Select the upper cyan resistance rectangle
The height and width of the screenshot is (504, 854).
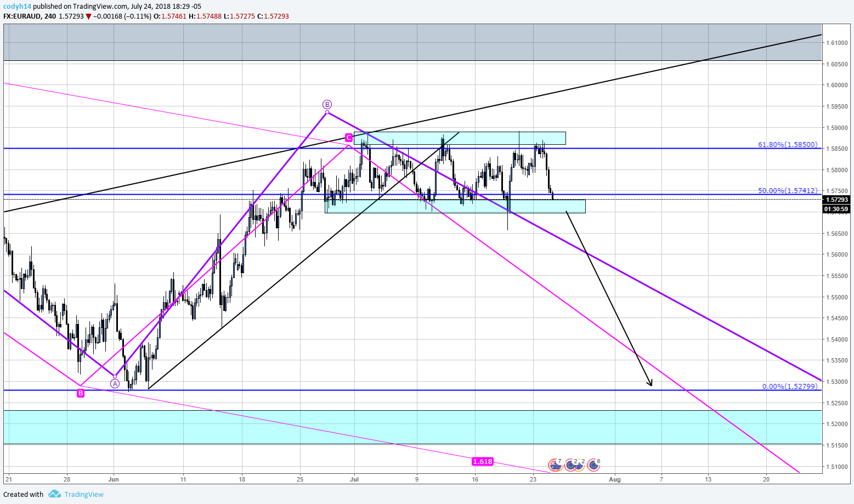click(x=460, y=138)
